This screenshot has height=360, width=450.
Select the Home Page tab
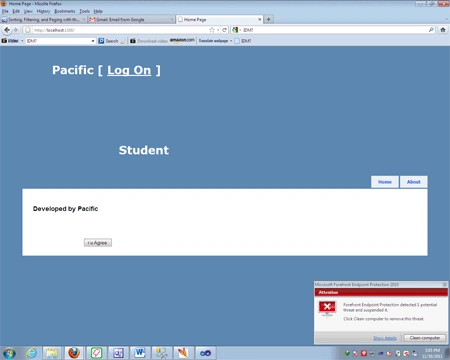click(x=219, y=19)
